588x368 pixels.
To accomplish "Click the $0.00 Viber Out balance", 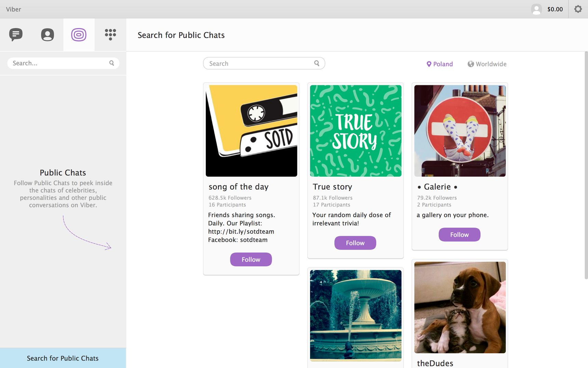I will click(x=555, y=9).
